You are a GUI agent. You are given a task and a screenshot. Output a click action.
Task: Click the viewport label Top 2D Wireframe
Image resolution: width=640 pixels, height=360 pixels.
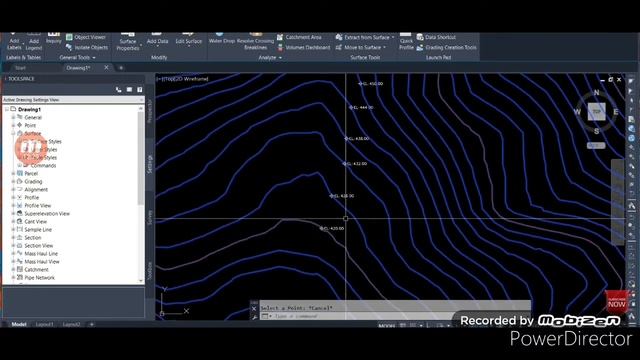coord(183,79)
